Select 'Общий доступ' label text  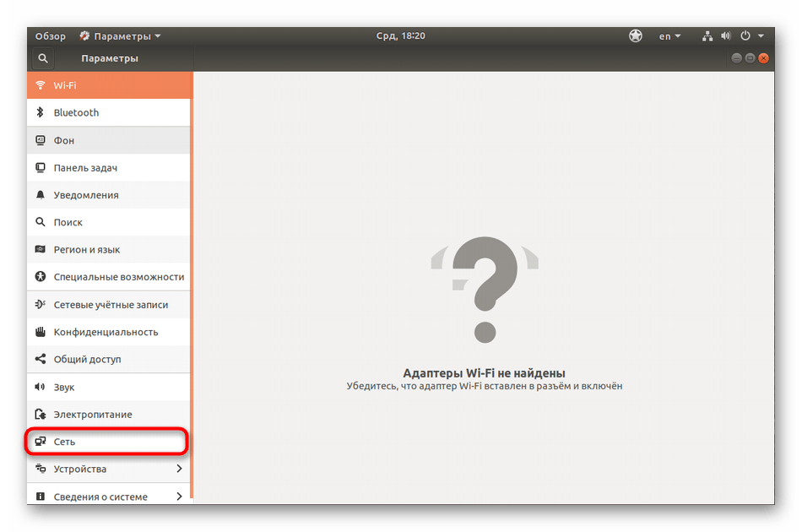(x=88, y=359)
